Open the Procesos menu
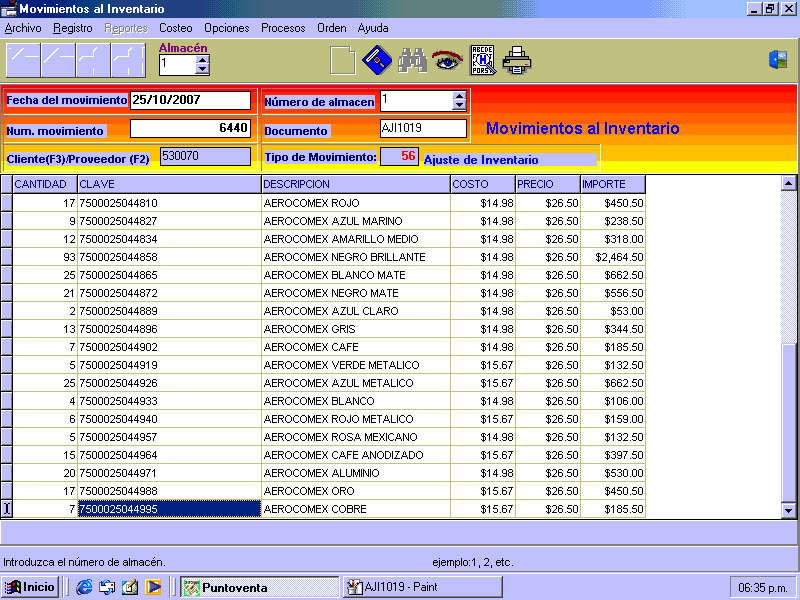800x600 pixels. (x=283, y=28)
